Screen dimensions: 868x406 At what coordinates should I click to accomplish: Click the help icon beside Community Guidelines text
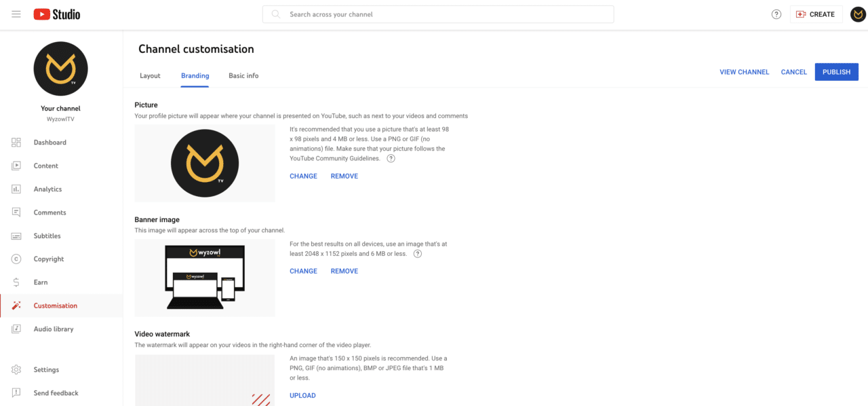click(x=391, y=158)
